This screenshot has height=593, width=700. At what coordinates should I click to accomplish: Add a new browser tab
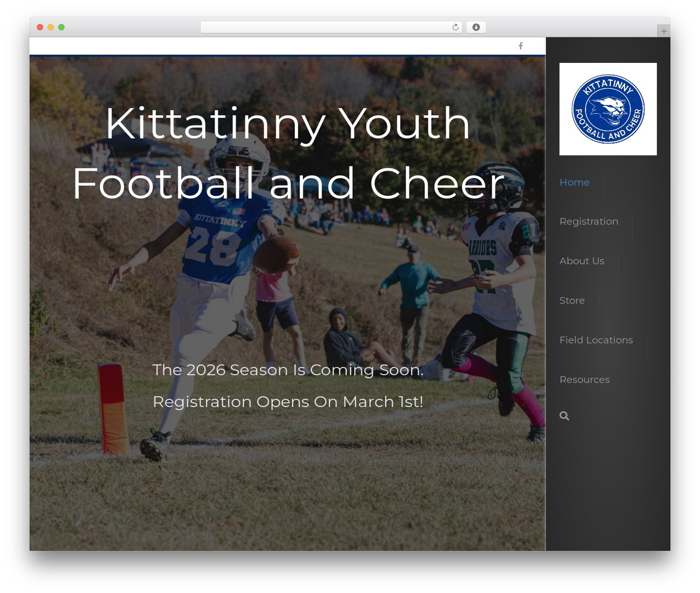click(x=663, y=31)
